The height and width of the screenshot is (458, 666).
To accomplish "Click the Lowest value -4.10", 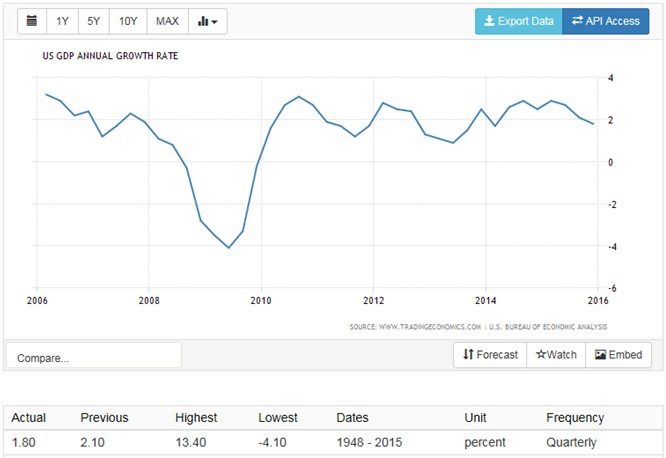I will tap(272, 443).
